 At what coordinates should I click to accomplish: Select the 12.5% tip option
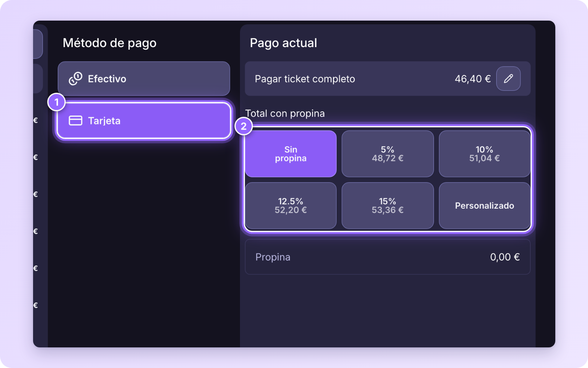click(x=291, y=206)
